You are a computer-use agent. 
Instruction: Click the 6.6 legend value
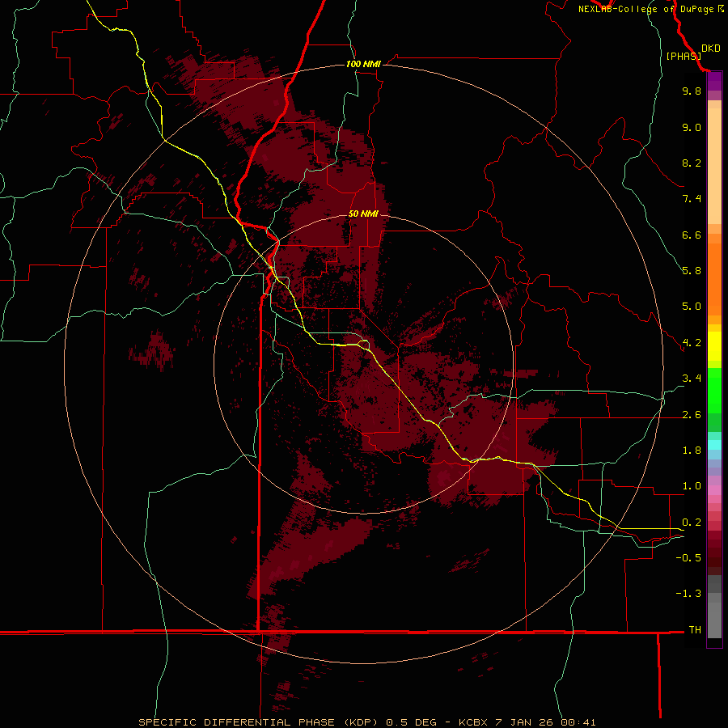692,235
